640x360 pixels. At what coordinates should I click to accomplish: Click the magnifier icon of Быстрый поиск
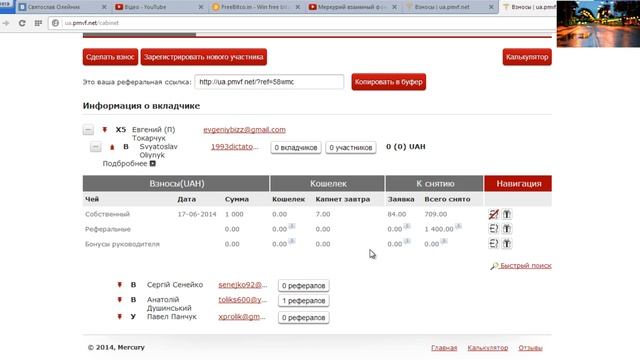coord(494,266)
